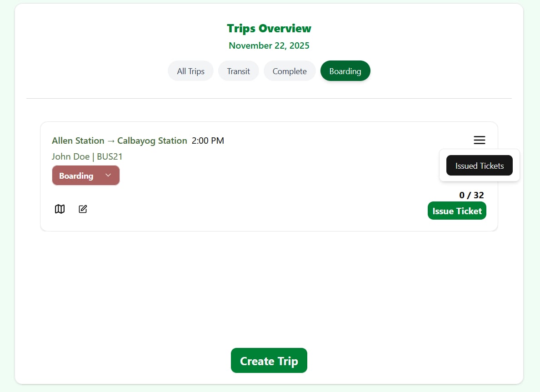Click Create Trip at the bottom
The image size is (540, 392).
(269, 360)
